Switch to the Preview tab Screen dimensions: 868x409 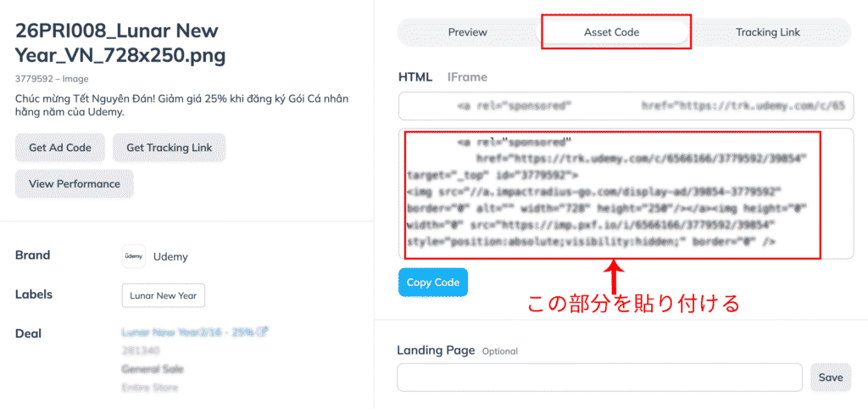[x=468, y=32]
